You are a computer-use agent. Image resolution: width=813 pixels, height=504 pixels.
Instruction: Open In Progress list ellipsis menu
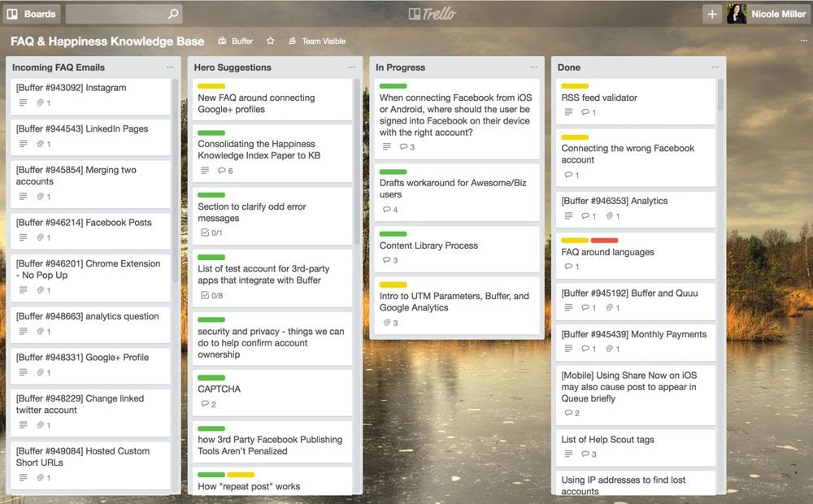pyautogui.click(x=533, y=67)
